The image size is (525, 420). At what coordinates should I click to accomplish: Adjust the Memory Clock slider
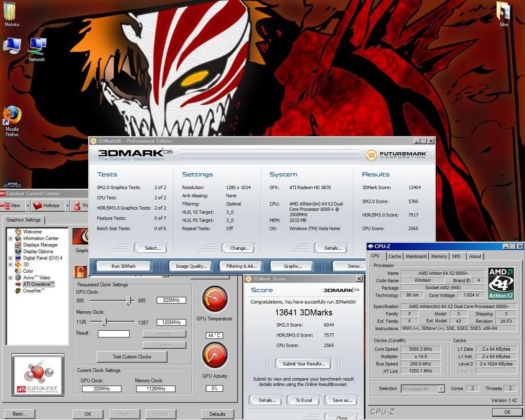pyautogui.click(x=105, y=322)
